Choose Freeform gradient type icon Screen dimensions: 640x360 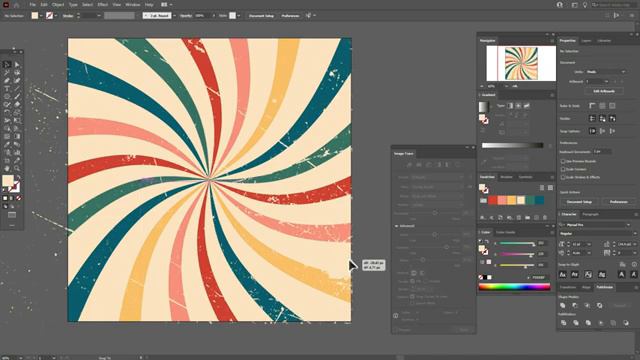(x=527, y=106)
